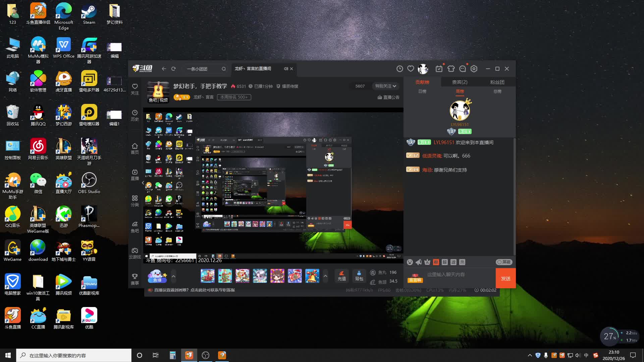Expand the 特别关注 dropdown
644x362 pixels.
click(385, 86)
